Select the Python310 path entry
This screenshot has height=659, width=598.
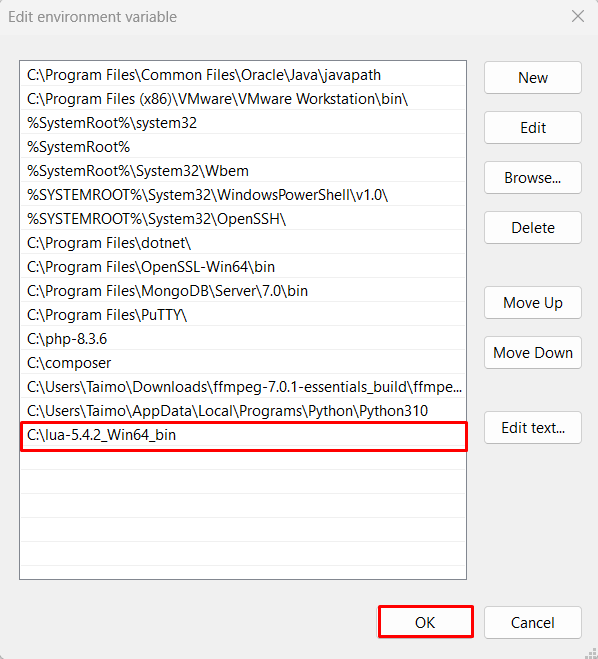coord(243,411)
